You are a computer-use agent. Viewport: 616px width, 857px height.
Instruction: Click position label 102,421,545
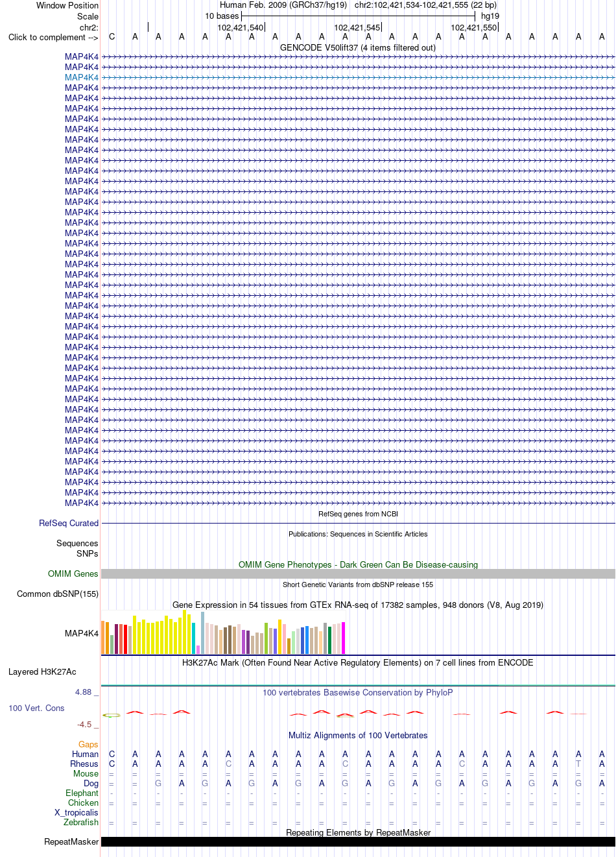(x=357, y=27)
